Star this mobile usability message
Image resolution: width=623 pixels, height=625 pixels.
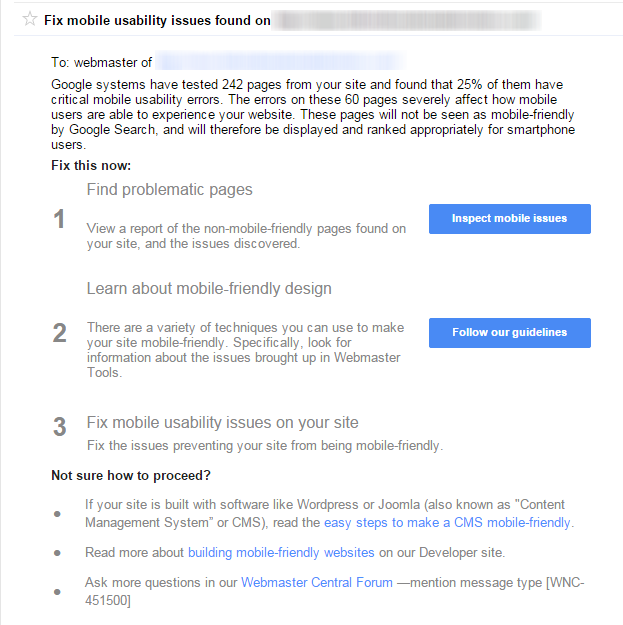[30, 19]
